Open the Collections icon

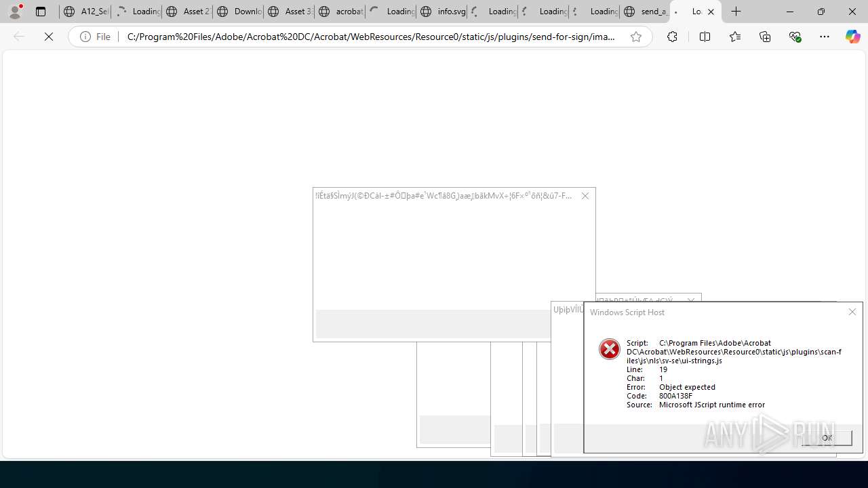pos(765,37)
